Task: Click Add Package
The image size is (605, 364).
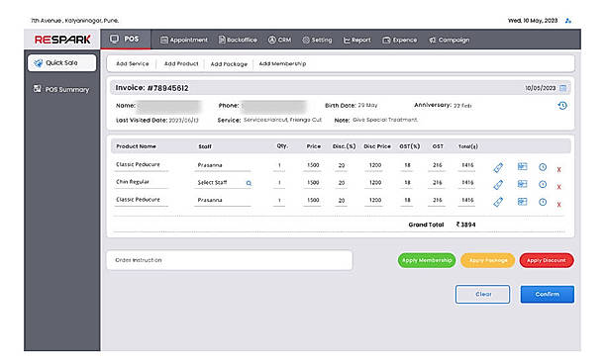Action: point(229,64)
